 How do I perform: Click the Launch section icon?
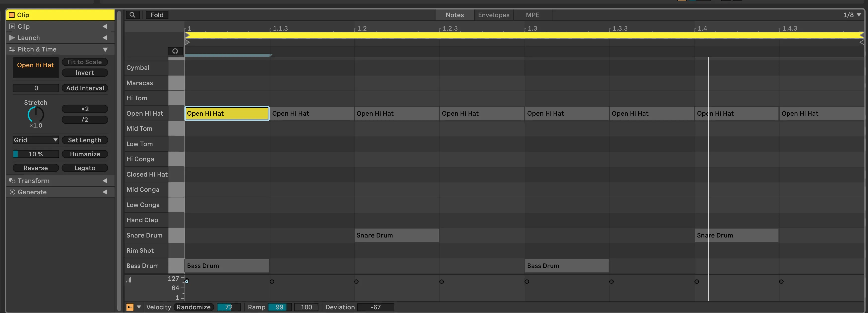coord(12,38)
